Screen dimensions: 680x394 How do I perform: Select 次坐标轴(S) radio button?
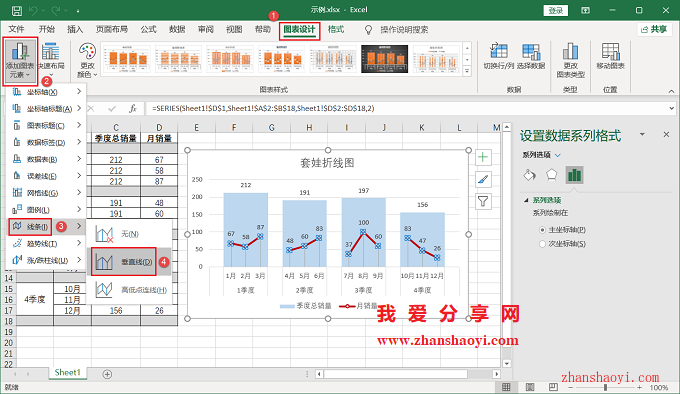[542, 244]
